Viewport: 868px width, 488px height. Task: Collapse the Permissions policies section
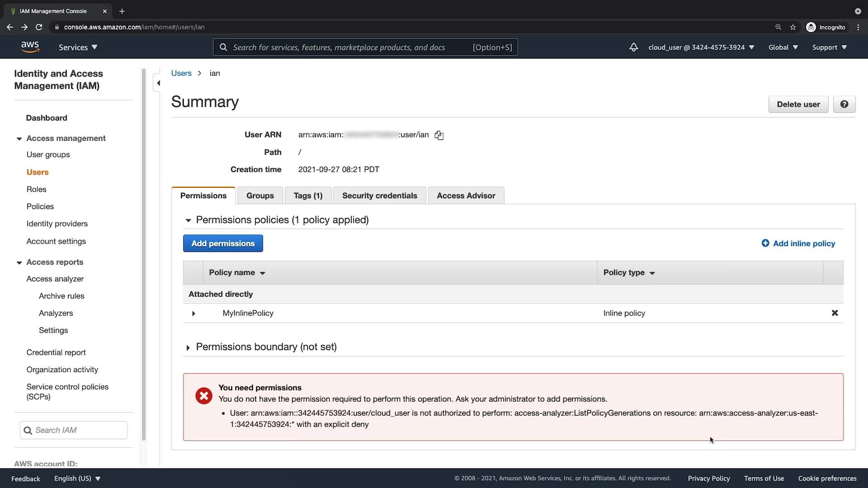(x=188, y=221)
